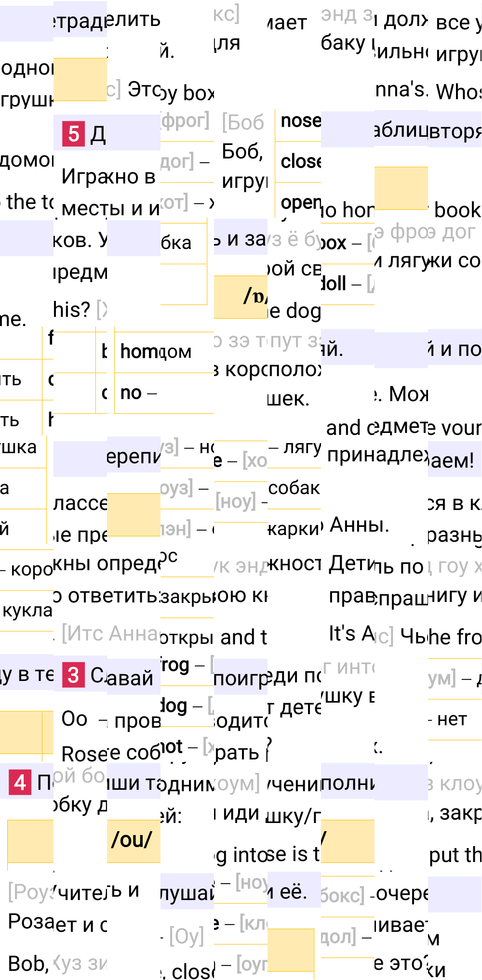The height and width of the screenshot is (980, 482).
Task: Click the red number 5 badge
Action: [73, 134]
